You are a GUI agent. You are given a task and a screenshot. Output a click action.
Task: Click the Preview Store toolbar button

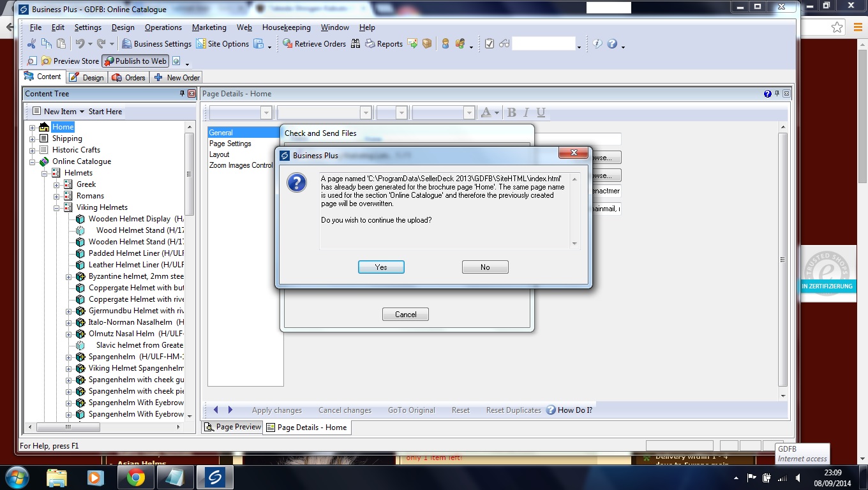click(70, 61)
